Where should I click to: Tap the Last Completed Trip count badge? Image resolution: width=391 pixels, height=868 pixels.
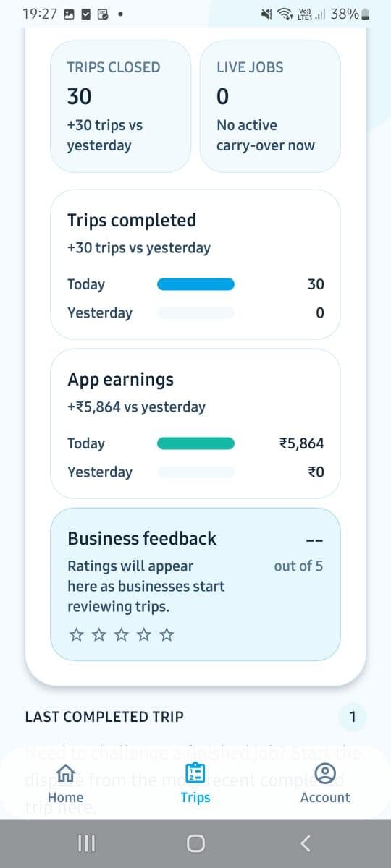coord(353,717)
